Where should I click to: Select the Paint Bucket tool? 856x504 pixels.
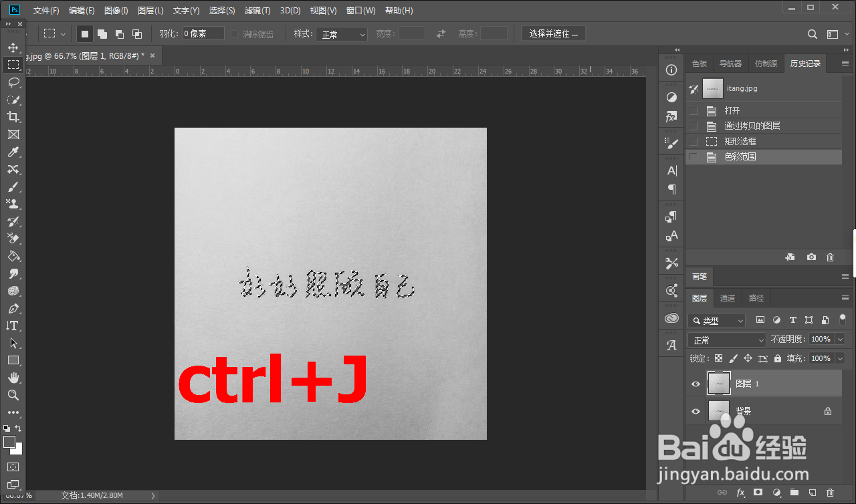coord(13,256)
